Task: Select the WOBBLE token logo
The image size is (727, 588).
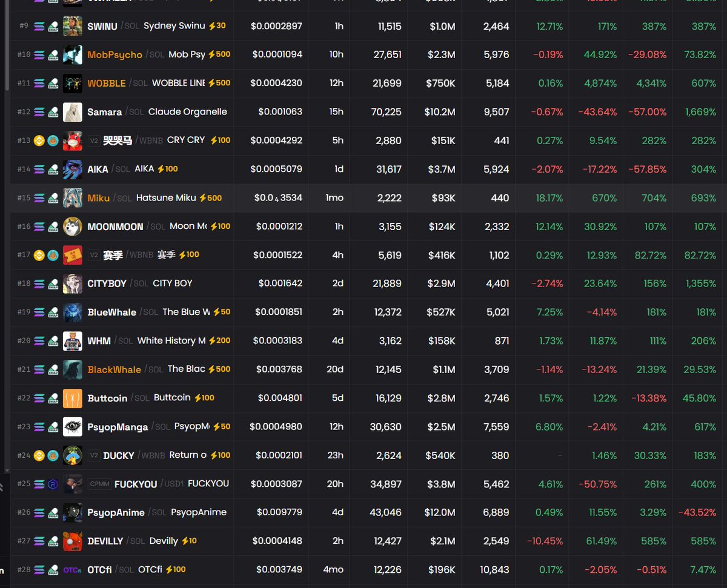Action: tap(73, 83)
